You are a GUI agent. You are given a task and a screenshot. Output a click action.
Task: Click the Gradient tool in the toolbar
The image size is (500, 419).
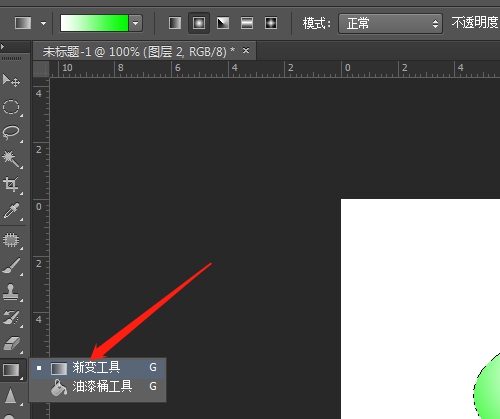tap(12, 370)
